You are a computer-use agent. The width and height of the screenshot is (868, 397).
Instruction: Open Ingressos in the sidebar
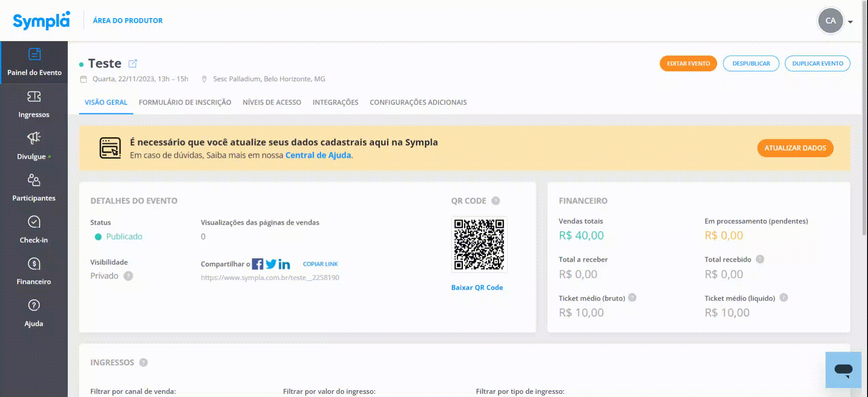pyautogui.click(x=34, y=104)
